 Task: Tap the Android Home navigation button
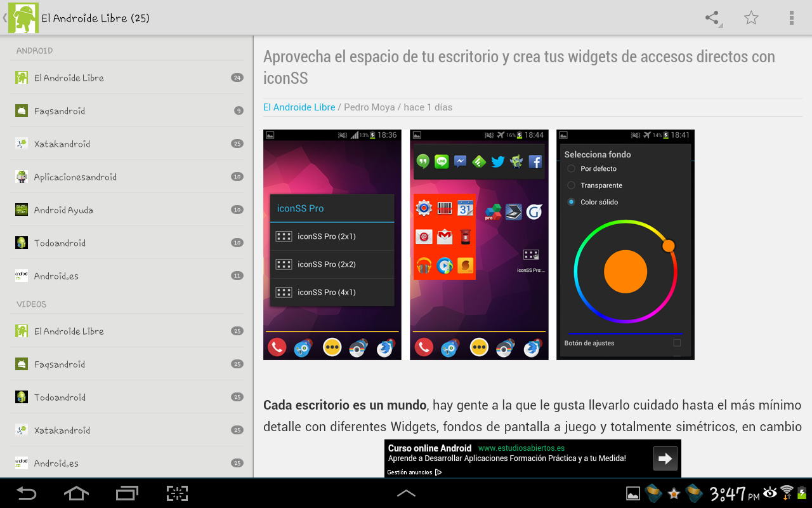[x=76, y=493]
